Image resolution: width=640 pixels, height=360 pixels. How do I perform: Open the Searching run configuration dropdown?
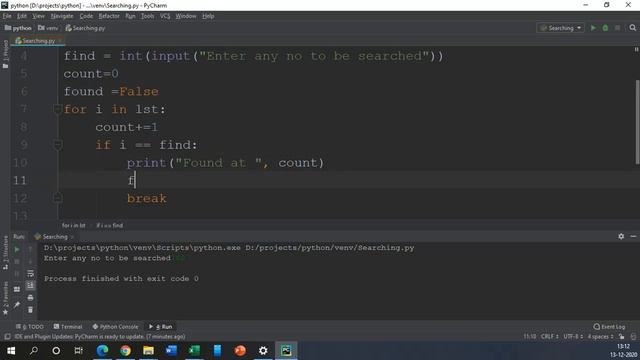[561, 28]
